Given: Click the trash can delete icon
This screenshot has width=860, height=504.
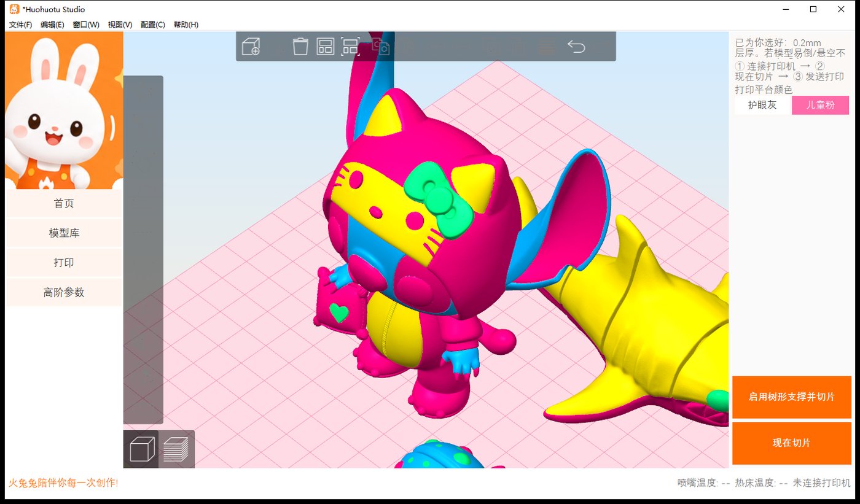Looking at the screenshot, I should tap(300, 46).
